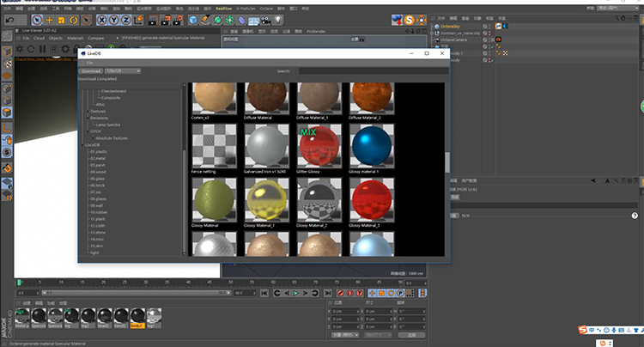The height and width of the screenshot is (347, 644).
Task: Select the Fence netting material thumbnail
Action: (214, 146)
